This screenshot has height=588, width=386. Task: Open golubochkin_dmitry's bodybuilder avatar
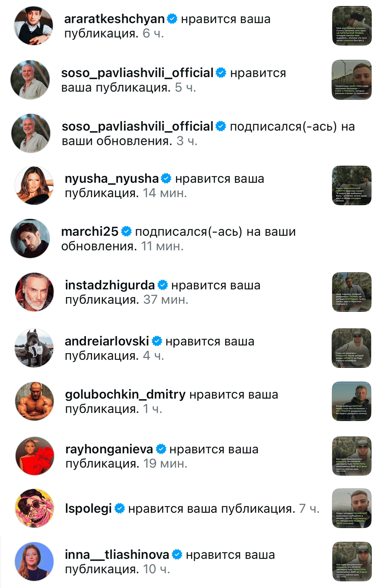click(x=35, y=401)
